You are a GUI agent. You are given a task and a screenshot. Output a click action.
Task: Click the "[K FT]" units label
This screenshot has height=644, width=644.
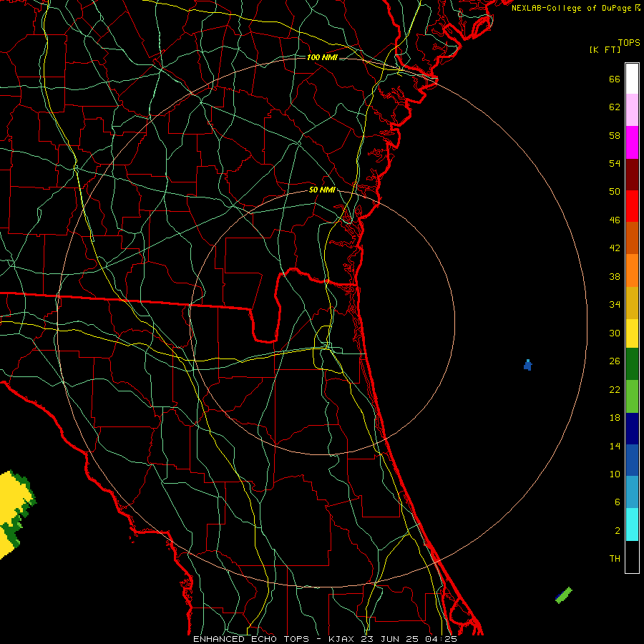(x=605, y=50)
